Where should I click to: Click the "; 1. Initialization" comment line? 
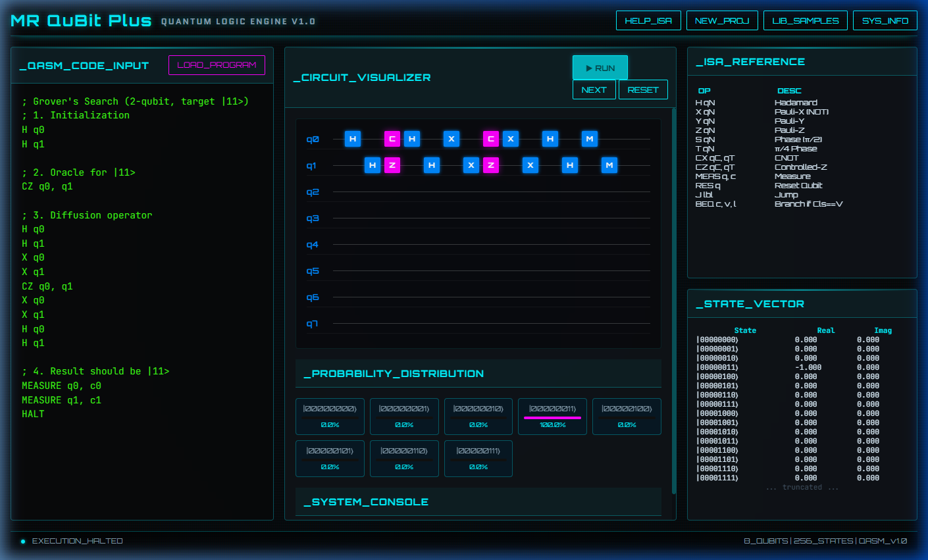tap(76, 115)
